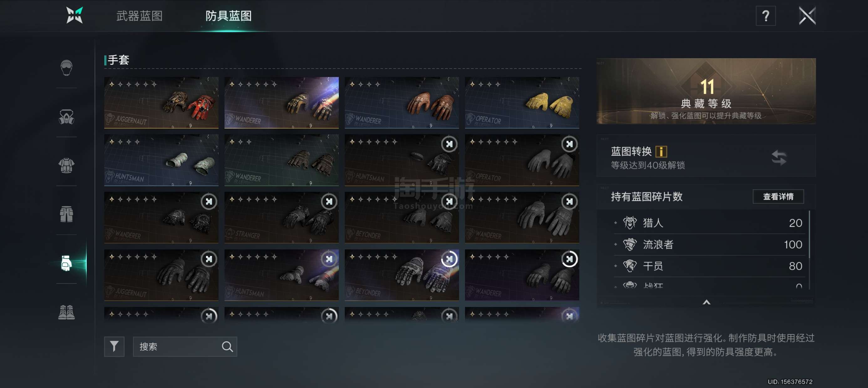This screenshot has height=388, width=868.
Task: Click the 搜索 input field
Action: coord(185,347)
